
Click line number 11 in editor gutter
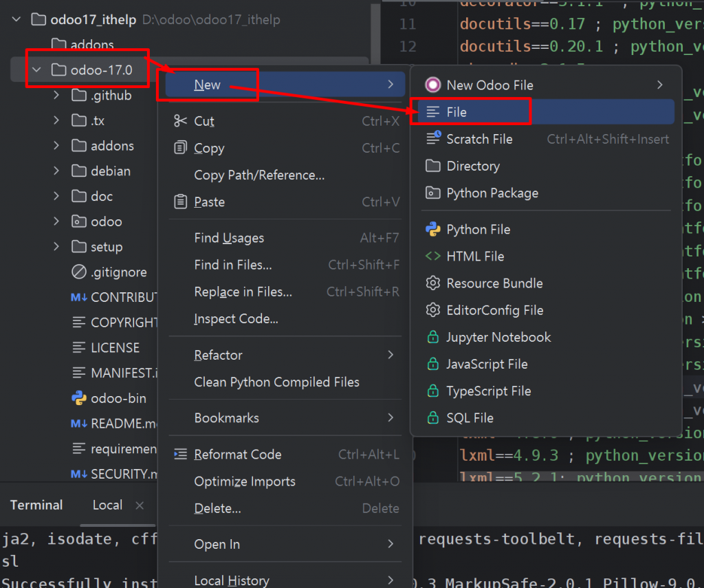(x=408, y=24)
